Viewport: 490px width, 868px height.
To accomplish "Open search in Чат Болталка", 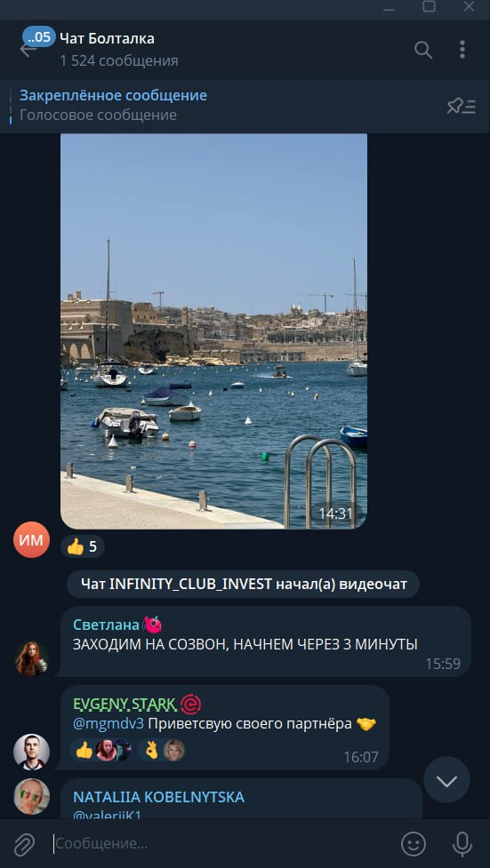I will (423, 50).
